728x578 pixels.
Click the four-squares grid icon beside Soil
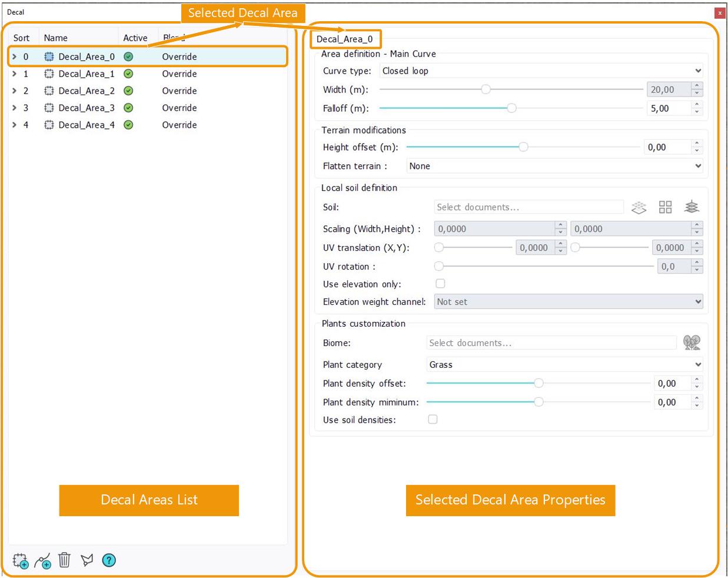tap(665, 207)
